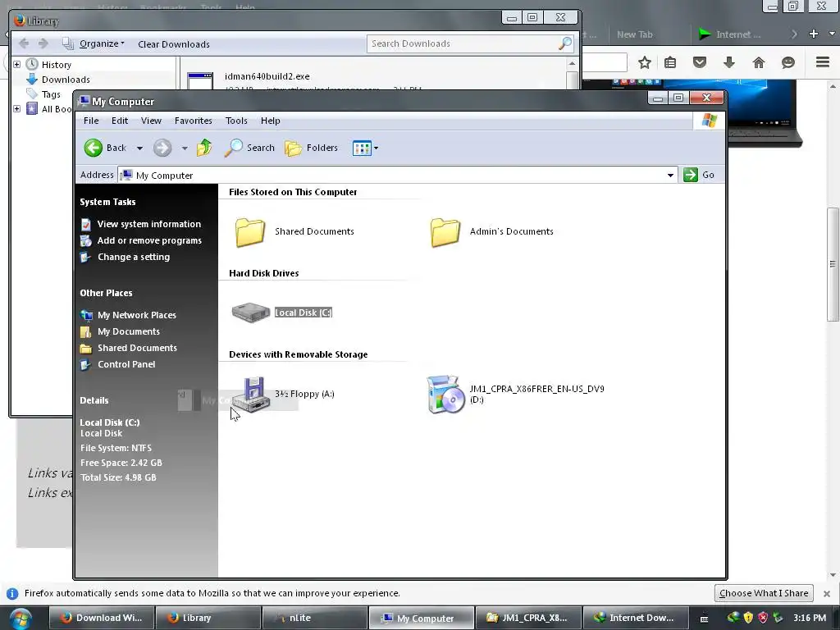Open the Organize dropdown in Library
840x630 pixels.
101,43
